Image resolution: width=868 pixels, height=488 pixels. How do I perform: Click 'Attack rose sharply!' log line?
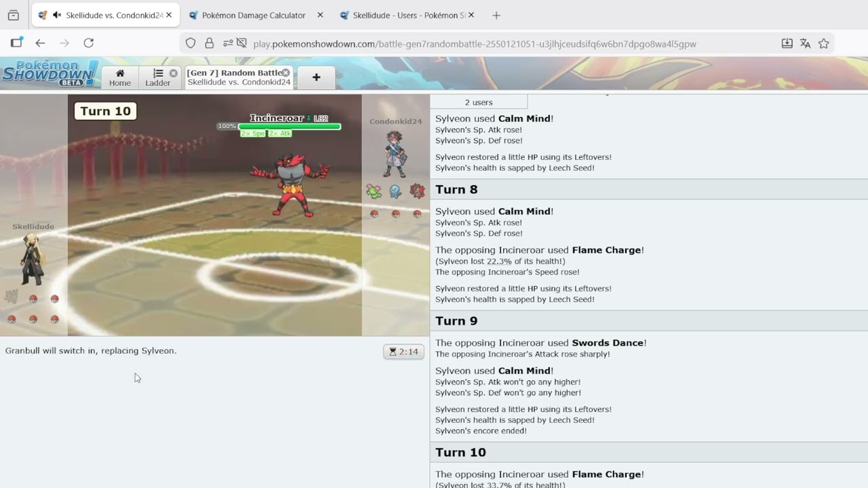click(x=523, y=354)
